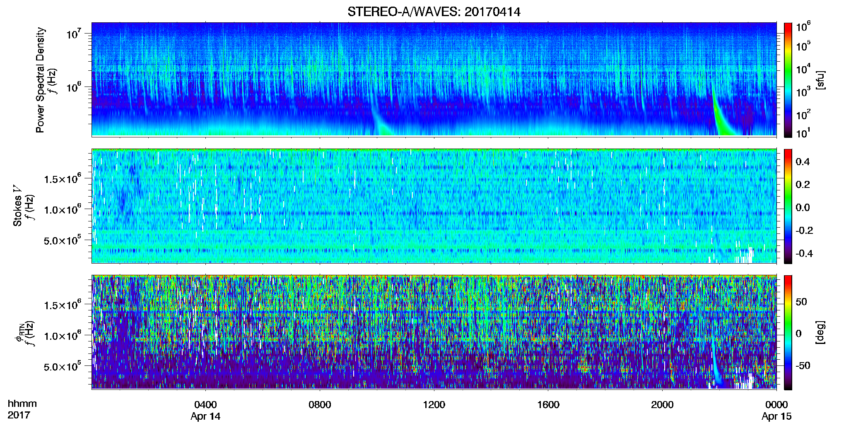Click the Apr 14 date label
Viewport: 868px width, 447px height.
pyautogui.click(x=205, y=416)
